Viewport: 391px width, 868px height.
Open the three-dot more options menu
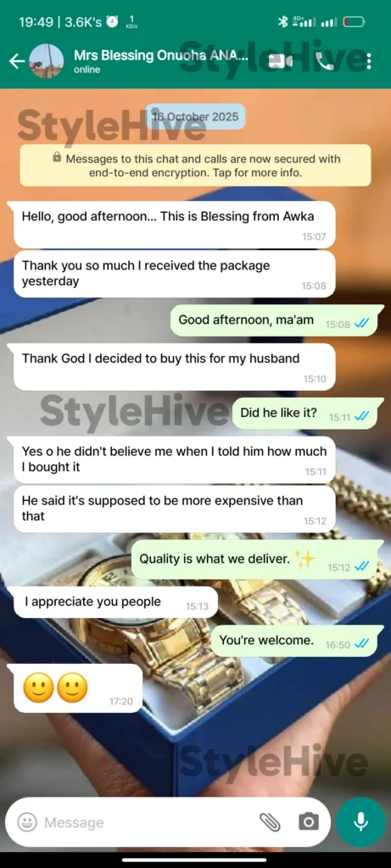click(x=369, y=61)
